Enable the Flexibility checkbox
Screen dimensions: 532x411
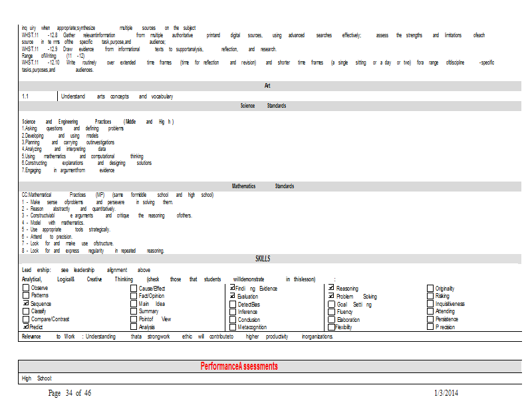(x=331, y=327)
